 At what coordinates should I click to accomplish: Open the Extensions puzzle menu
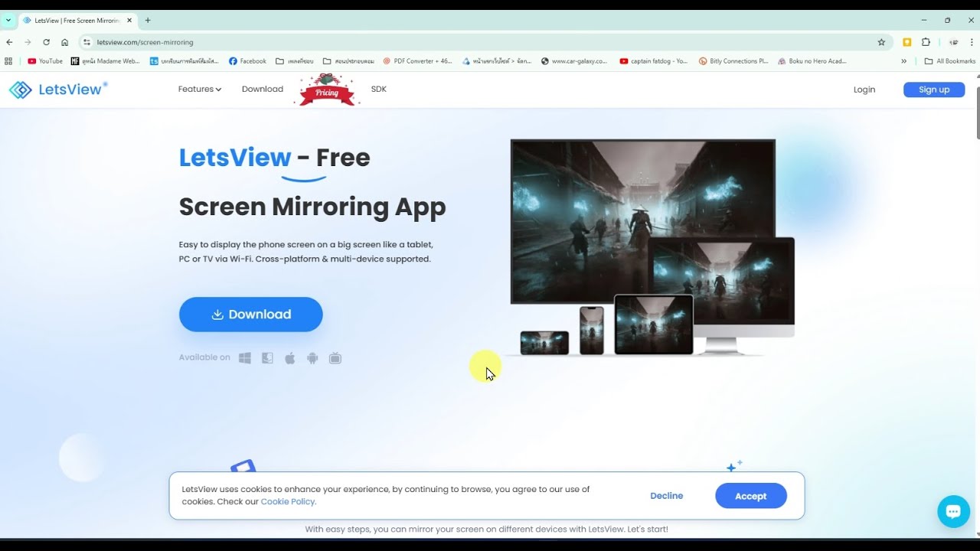(x=926, y=42)
